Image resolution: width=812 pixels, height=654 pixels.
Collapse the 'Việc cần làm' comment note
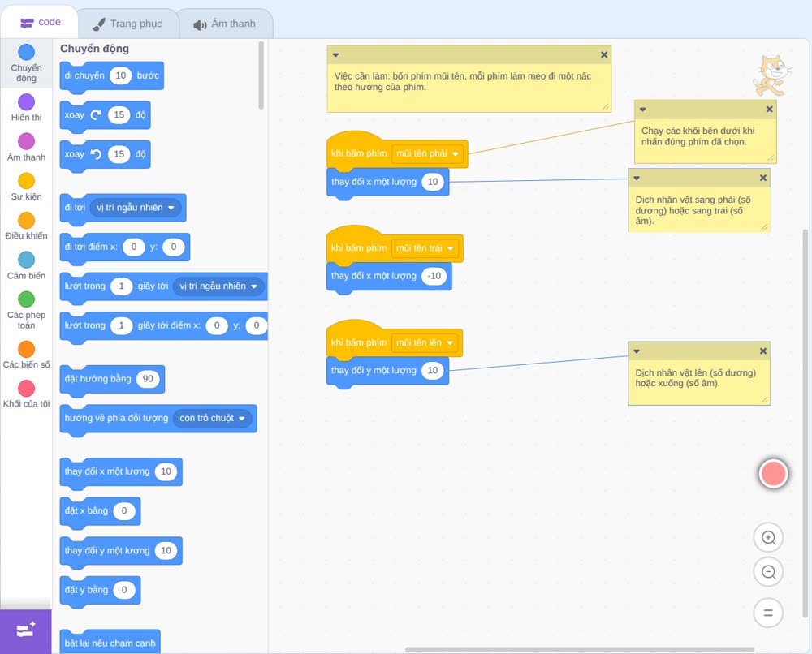pos(335,55)
